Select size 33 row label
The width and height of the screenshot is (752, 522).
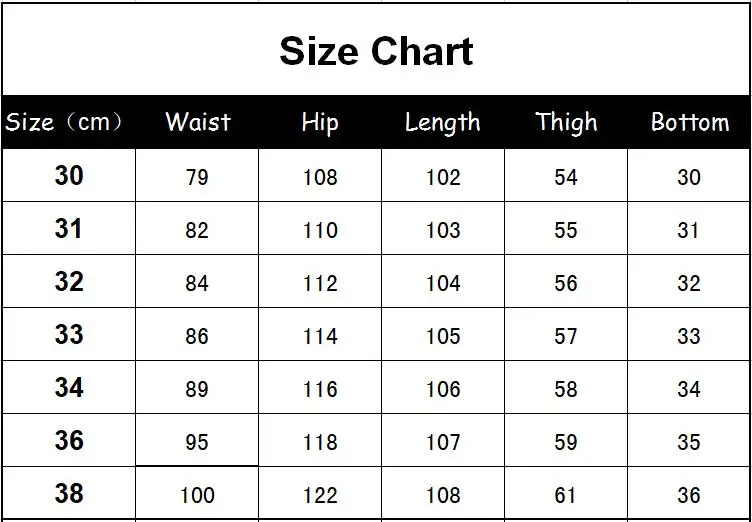(x=69, y=334)
